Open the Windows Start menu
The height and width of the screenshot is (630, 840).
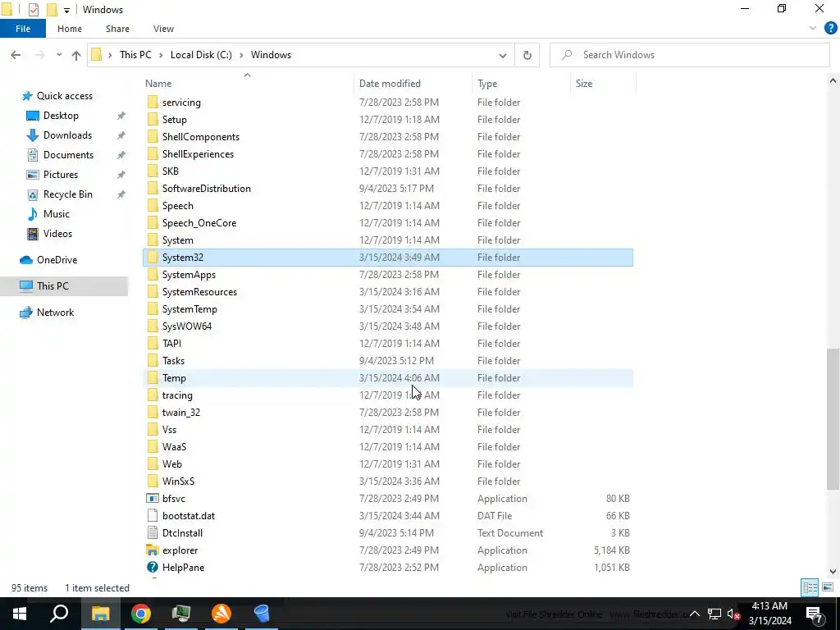[20, 614]
